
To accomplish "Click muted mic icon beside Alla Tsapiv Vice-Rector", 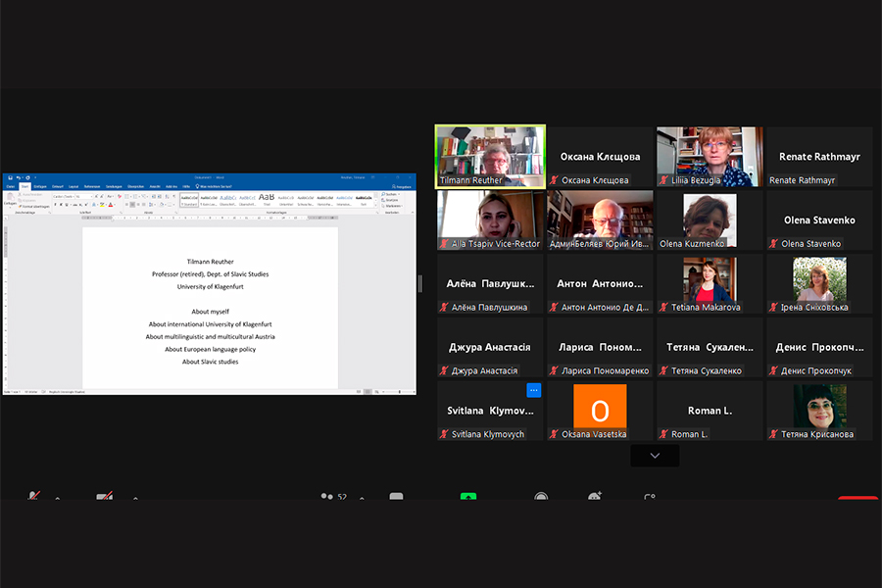I will [444, 244].
